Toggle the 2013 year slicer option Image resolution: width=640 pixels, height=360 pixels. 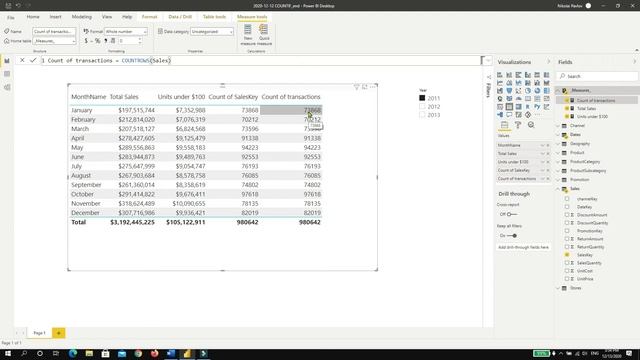pyautogui.click(x=422, y=115)
